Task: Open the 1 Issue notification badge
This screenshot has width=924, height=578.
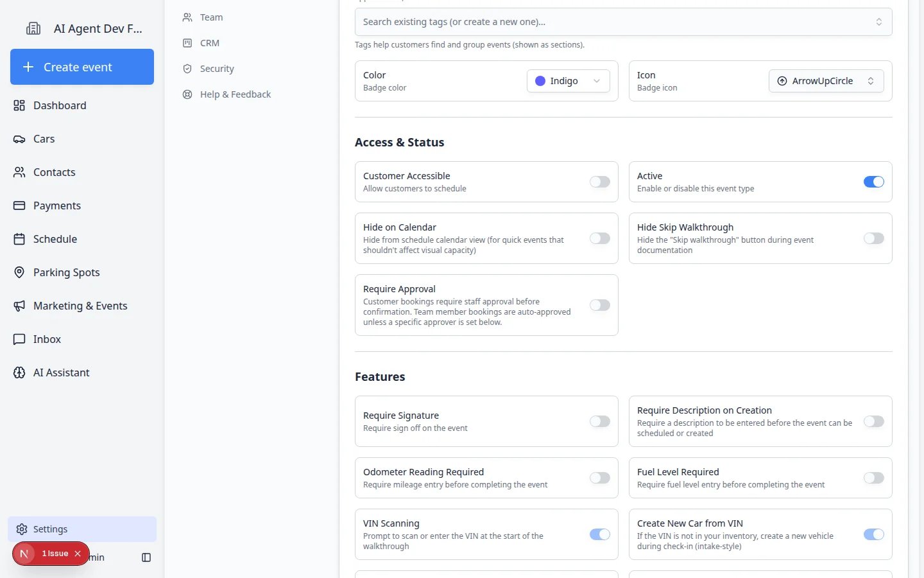Action: (x=55, y=554)
